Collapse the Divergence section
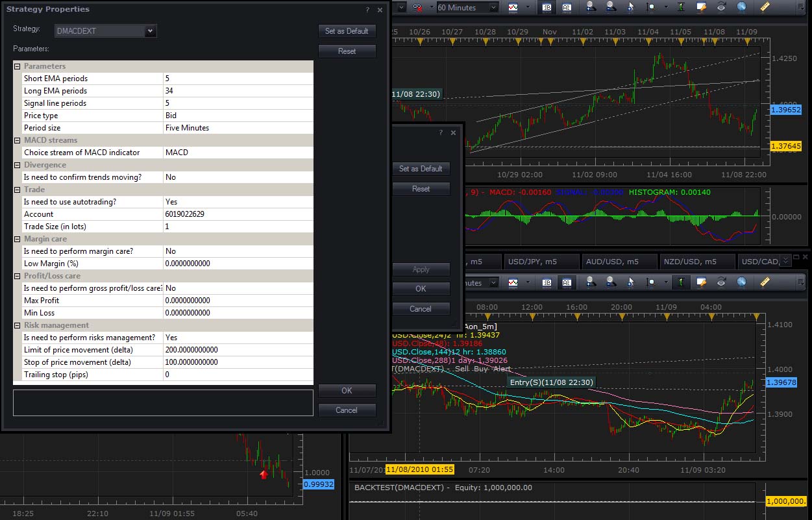The image size is (812, 520). click(18, 165)
